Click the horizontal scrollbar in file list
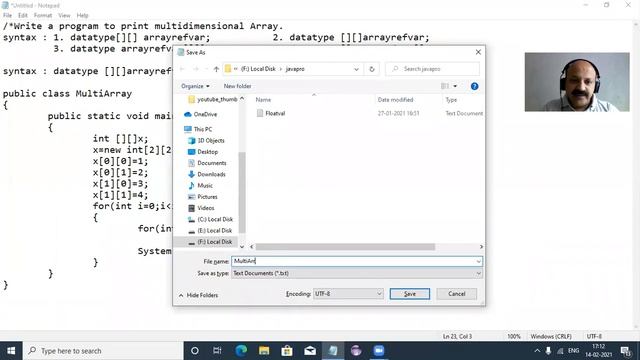640x360 pixels. 345,247
